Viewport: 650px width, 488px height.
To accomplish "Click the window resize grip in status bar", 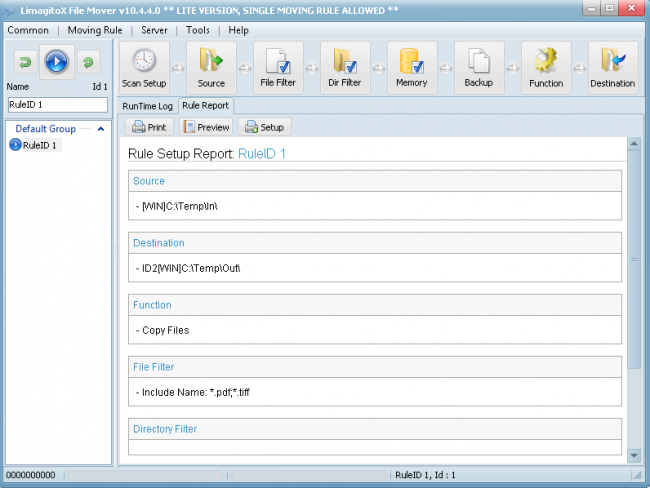I will point(638,476).
